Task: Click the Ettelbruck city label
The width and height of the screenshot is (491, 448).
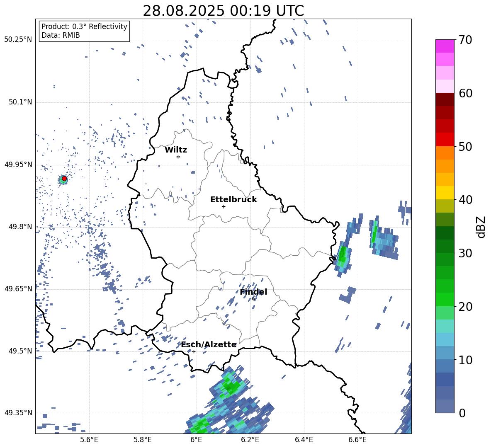Action: (x=233, y=200)
